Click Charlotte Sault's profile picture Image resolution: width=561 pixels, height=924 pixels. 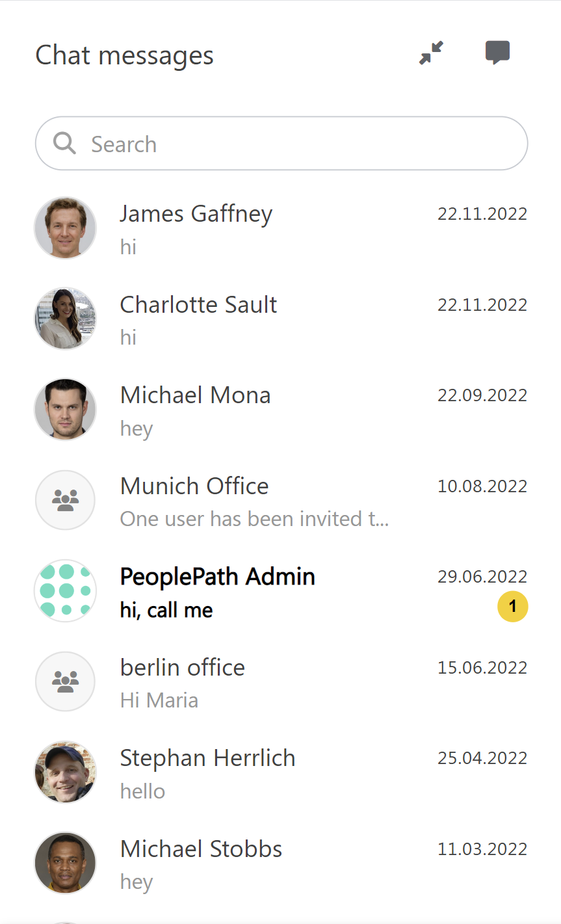65,318
